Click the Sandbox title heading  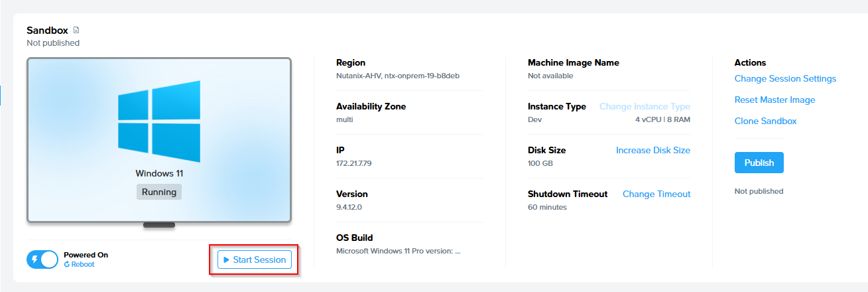point(47,31)
